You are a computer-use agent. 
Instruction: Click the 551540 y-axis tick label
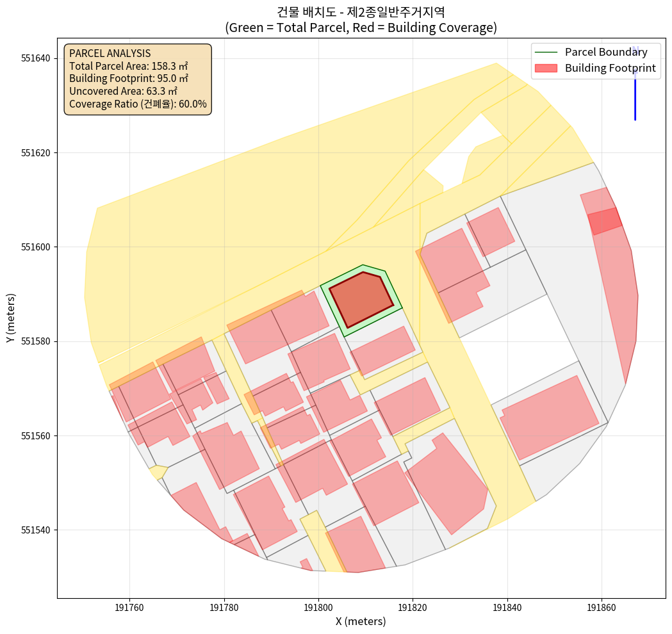(x=37, y=530)
